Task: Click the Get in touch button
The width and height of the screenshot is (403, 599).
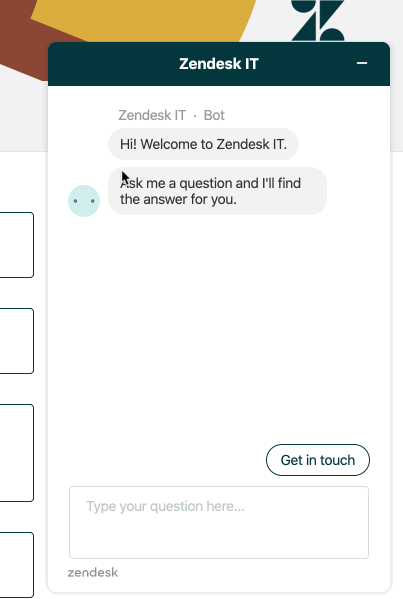Action: tap(318, 460)
